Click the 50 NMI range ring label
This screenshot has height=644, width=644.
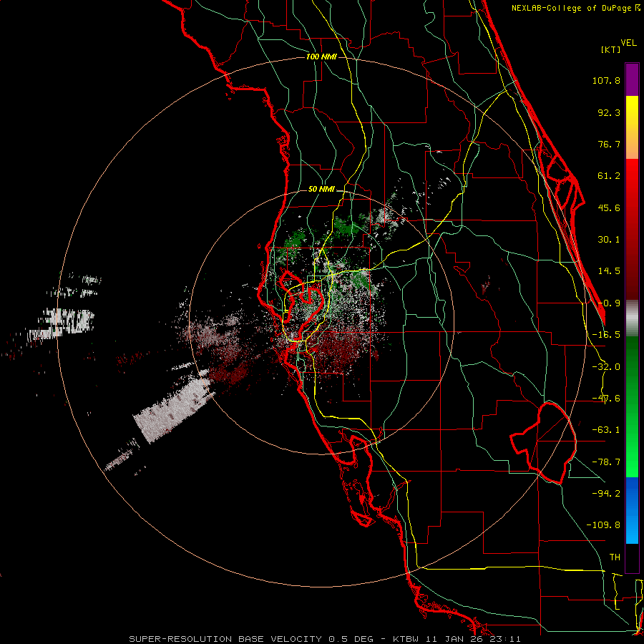[x=321, y=189]
